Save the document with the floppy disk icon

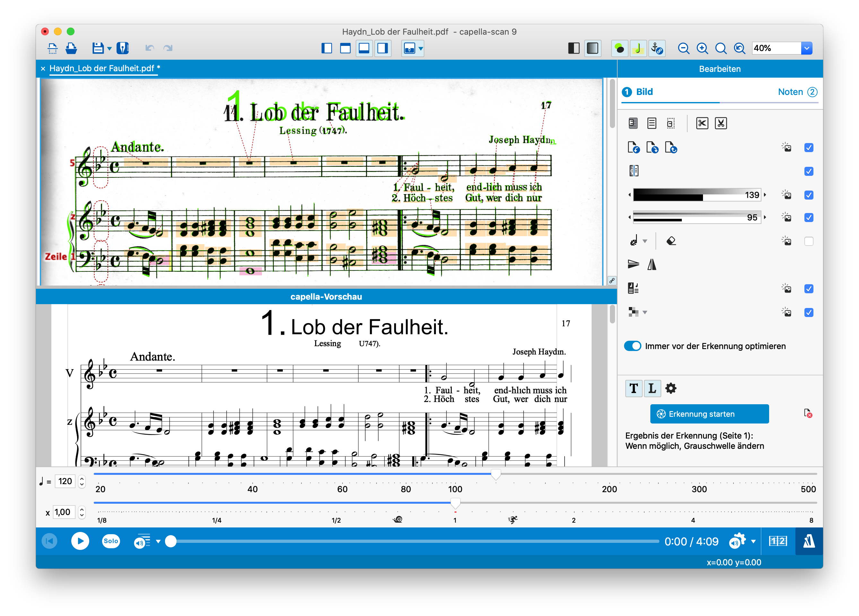[98, 48]
